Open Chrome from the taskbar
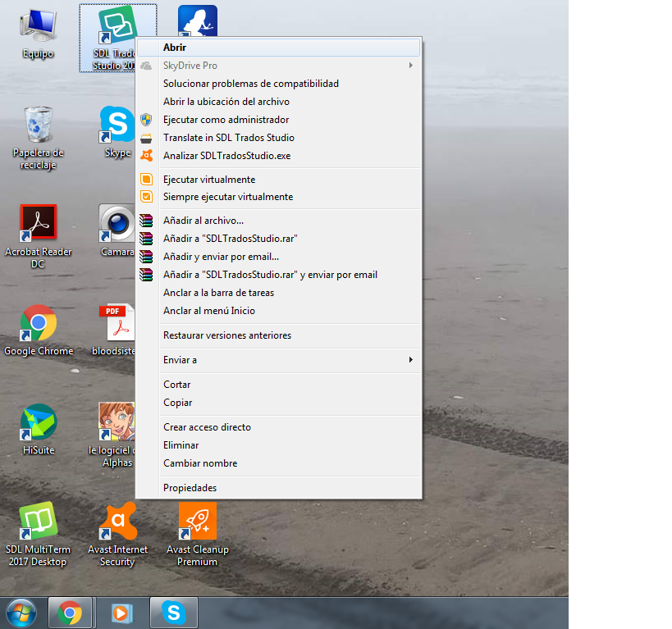672x629 pixels. pyautogui.click(x=70, y=613)
